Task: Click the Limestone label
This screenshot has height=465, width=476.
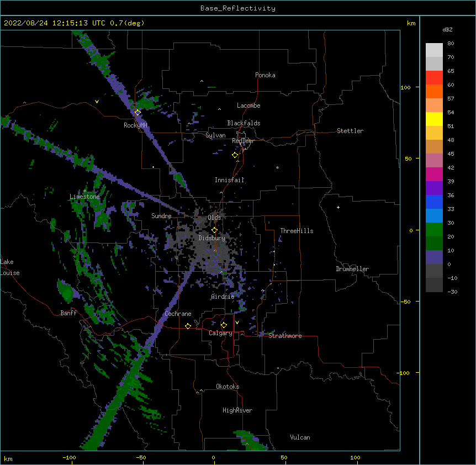Action: [x=84, y=197]
